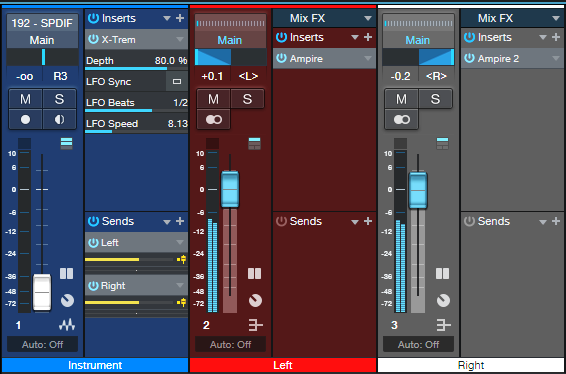Select the Instrument channel name label

click(x=95, y=365)
